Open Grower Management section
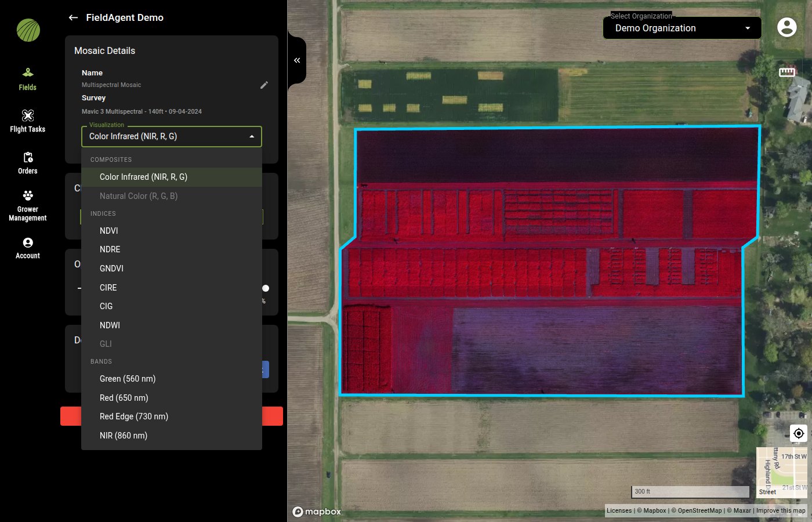The width and height of the screenshot is (812, 522). click(28, 206)
